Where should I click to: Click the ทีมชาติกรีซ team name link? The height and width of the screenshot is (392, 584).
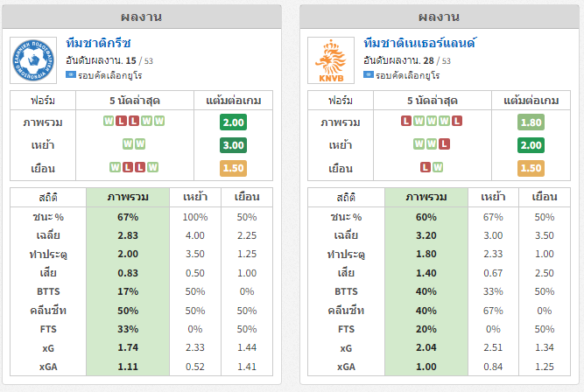point(98,43)
